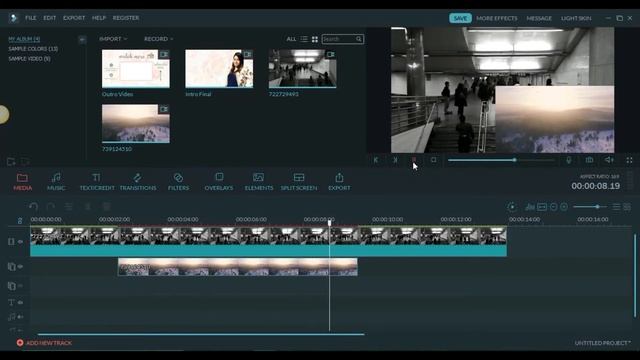Open the MESSAGE center
Image resolution: width=640 pixels, height=360 pixels.
coord(539,18)
